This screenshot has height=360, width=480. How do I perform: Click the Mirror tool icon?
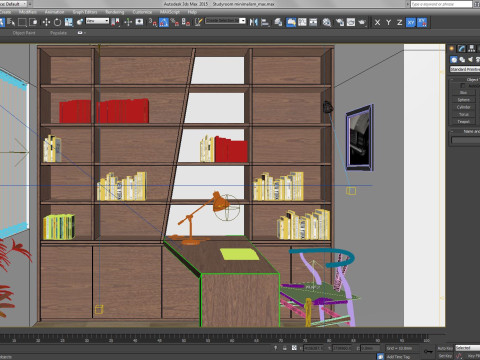point(254,22)
